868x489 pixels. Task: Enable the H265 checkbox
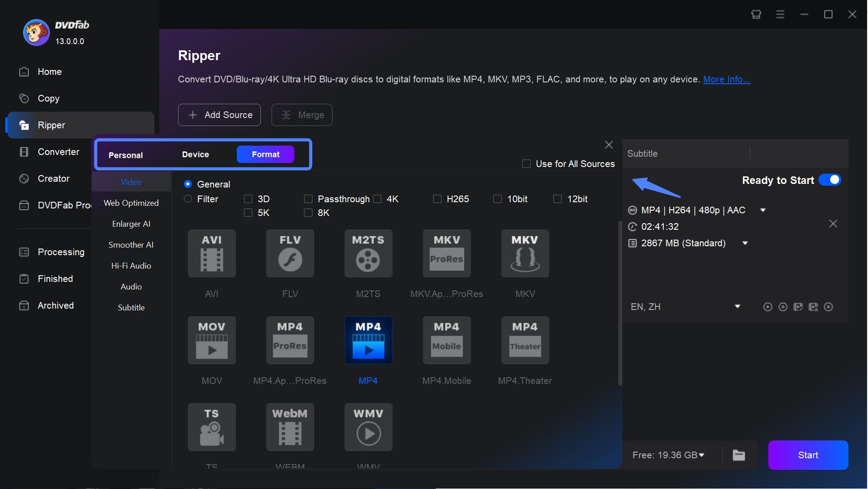[x=436, y=199]
